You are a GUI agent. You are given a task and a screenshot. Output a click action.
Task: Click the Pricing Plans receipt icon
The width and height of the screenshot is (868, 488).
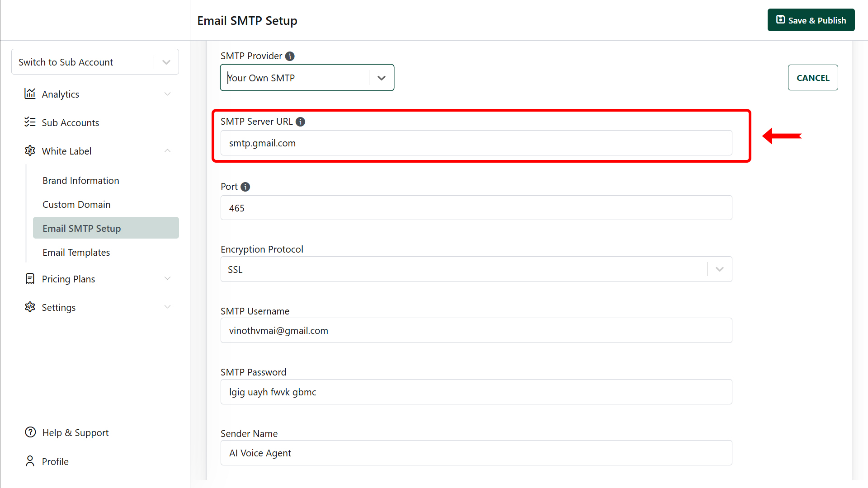(30, 278)
